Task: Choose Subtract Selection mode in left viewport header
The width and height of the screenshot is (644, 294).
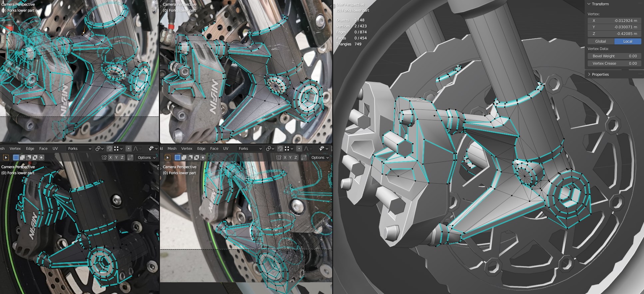Action: pyautogui.click(x=29, y=158)
